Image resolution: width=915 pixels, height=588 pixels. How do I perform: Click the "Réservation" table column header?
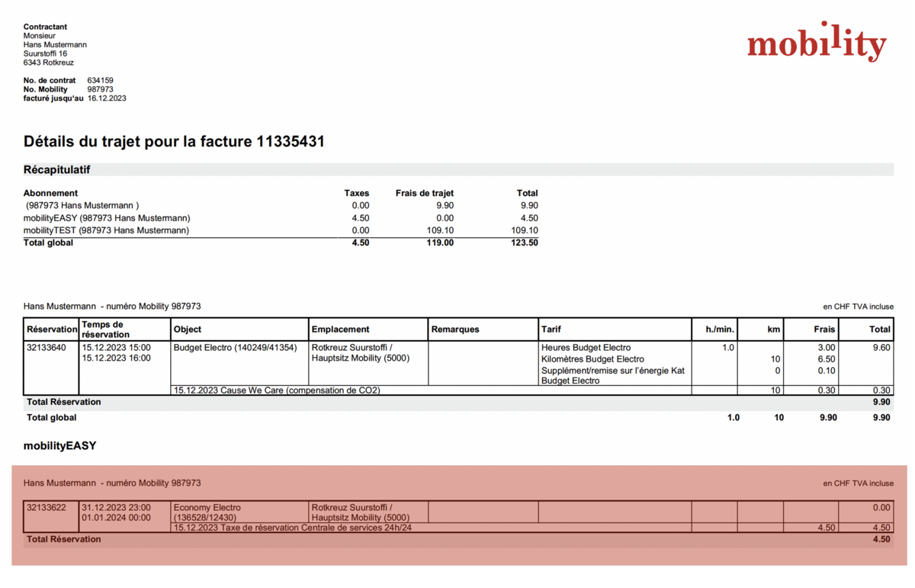[x=52, y=329]
